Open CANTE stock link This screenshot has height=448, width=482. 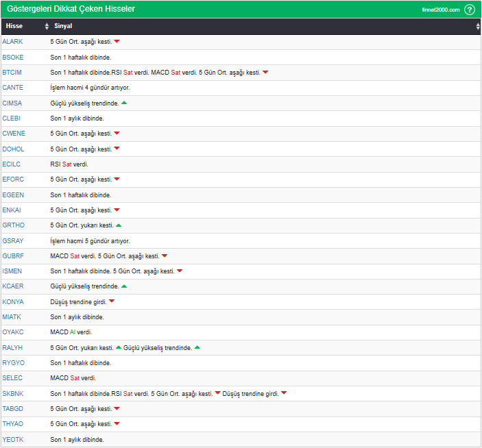pos(12,88)
